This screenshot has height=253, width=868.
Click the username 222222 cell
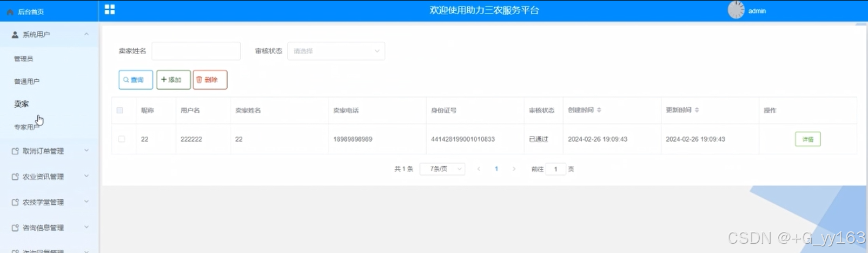tap(191, 139)
